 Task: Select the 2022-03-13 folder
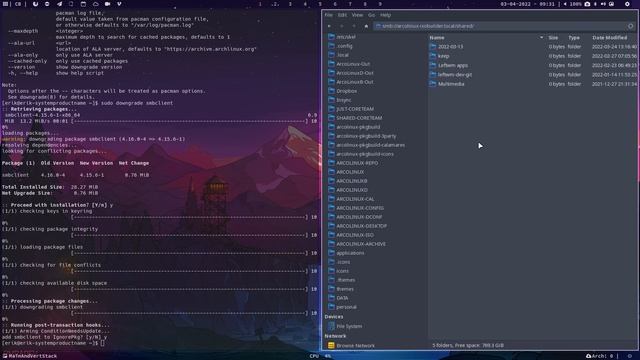click(533, 47)
